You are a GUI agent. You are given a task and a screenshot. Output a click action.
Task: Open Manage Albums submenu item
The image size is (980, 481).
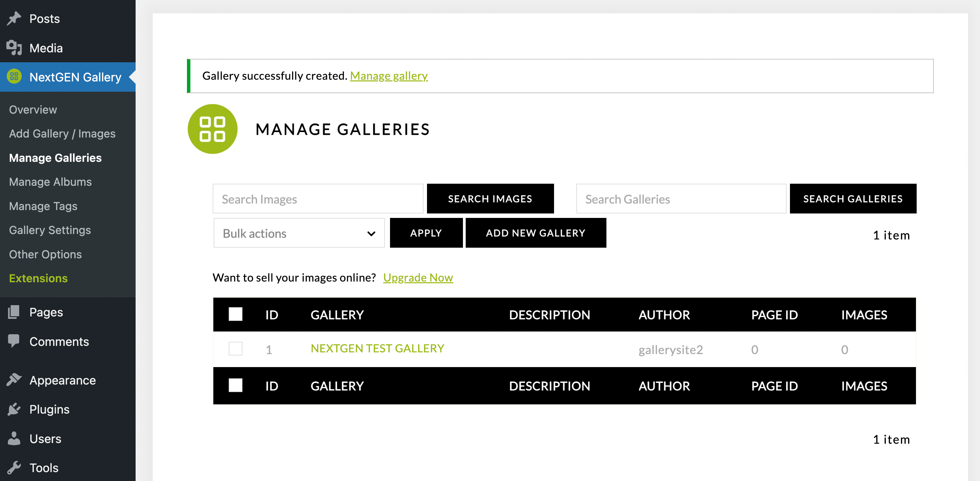(x=50, y=182)
